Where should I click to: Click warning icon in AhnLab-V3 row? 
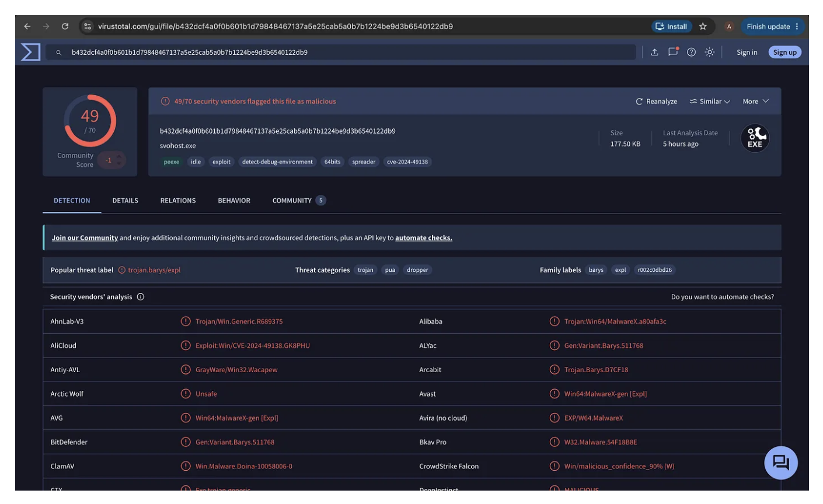[186, 321]
